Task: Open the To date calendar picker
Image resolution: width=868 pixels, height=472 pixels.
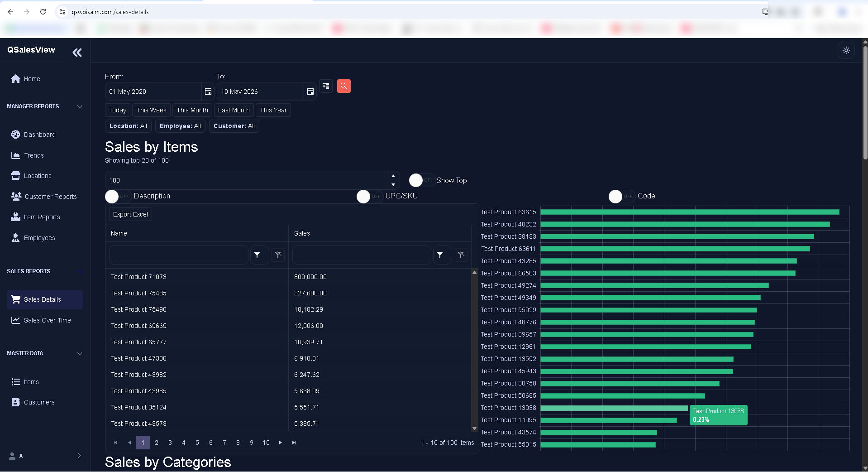Action: tap(310, 92)
